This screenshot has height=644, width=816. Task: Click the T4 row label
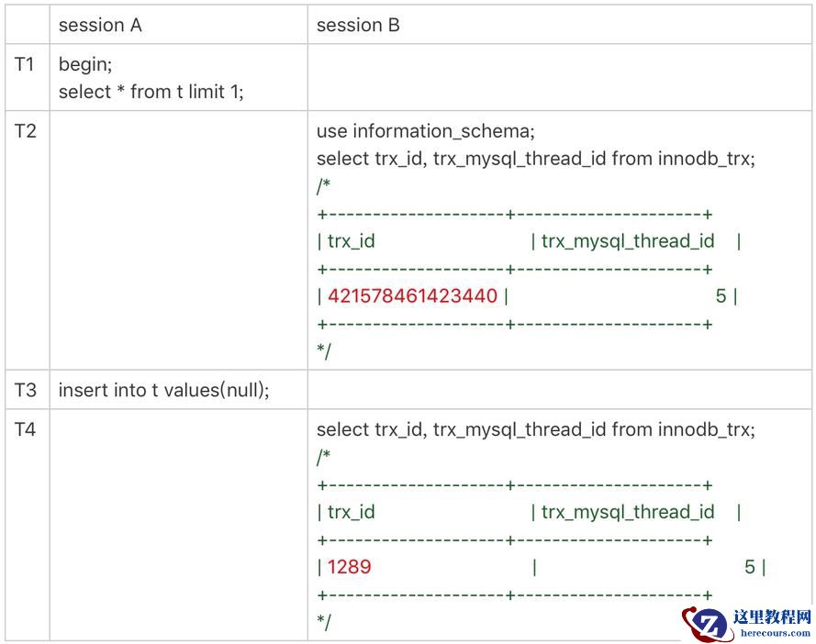[26, 428]
